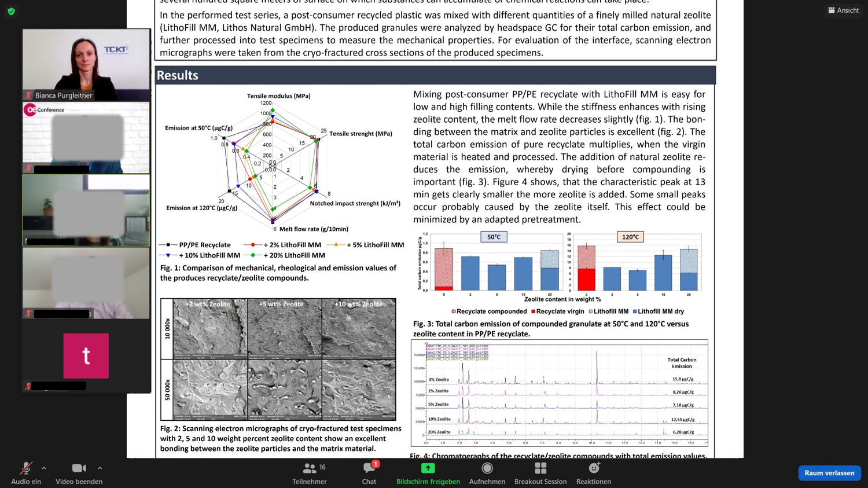
Task: Click the '20% Zeolite' chromatogram label
Action: coord(439,432)
